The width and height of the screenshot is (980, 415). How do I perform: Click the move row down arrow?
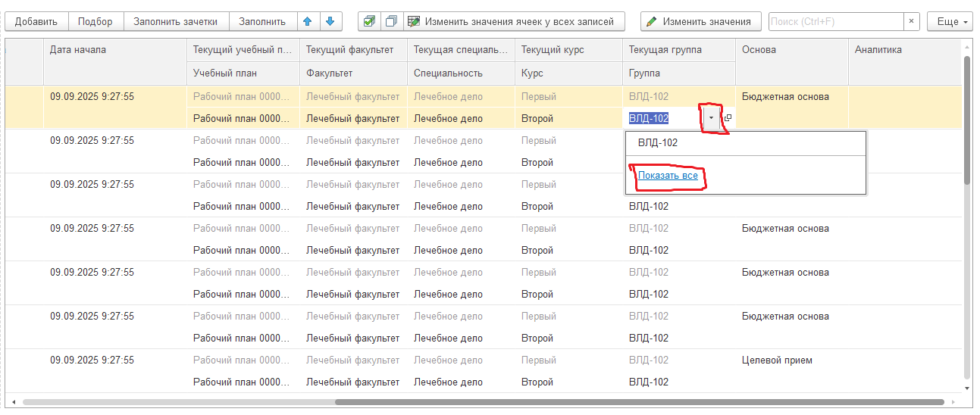click(330, 21)
